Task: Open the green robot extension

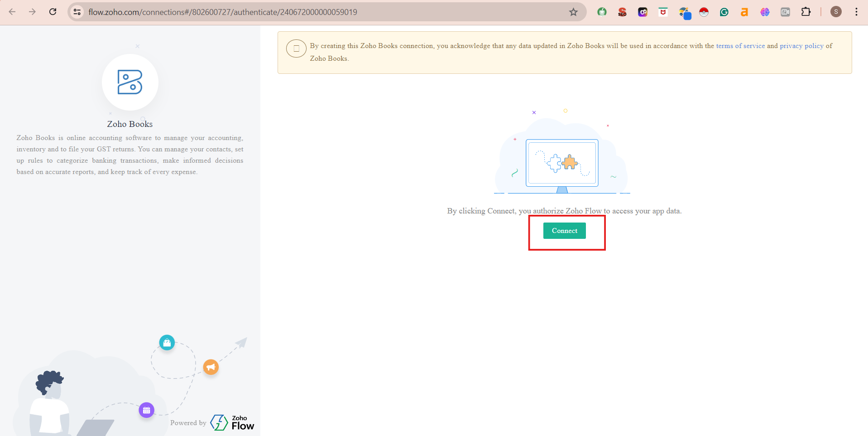Action: [602, 12]
